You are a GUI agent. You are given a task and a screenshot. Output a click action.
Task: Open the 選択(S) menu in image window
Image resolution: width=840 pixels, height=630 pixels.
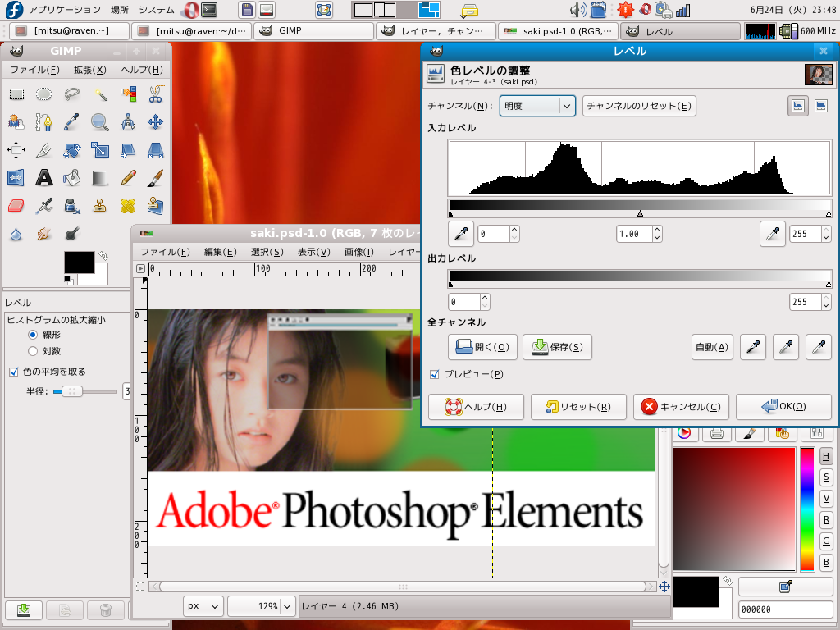click(x=267, y=252)
